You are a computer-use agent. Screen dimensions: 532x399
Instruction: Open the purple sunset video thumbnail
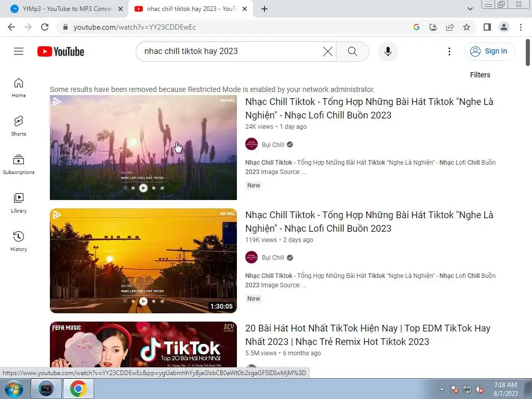(143, 147)
